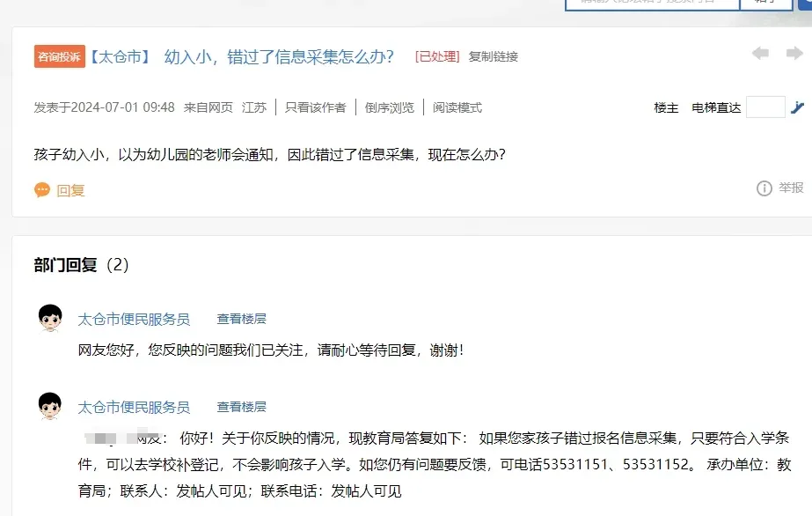
Task: Click the jump-to-floor arrow icon
Action: 797,107
